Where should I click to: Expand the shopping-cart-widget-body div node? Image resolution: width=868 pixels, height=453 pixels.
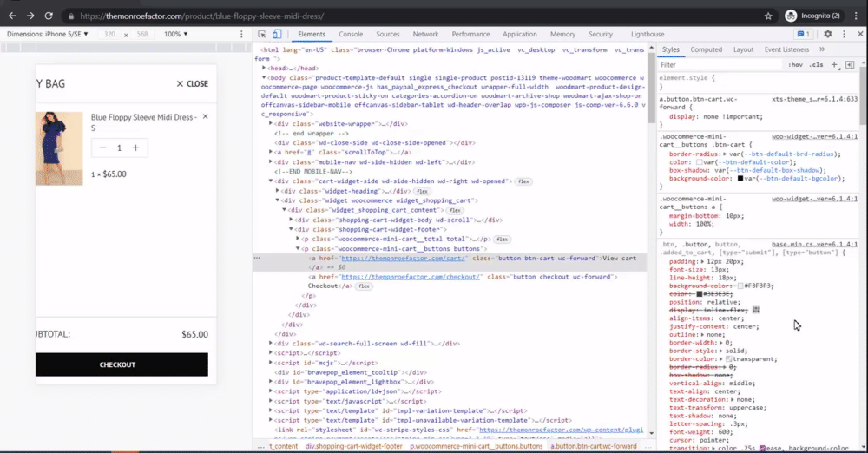tap(291, 220)
